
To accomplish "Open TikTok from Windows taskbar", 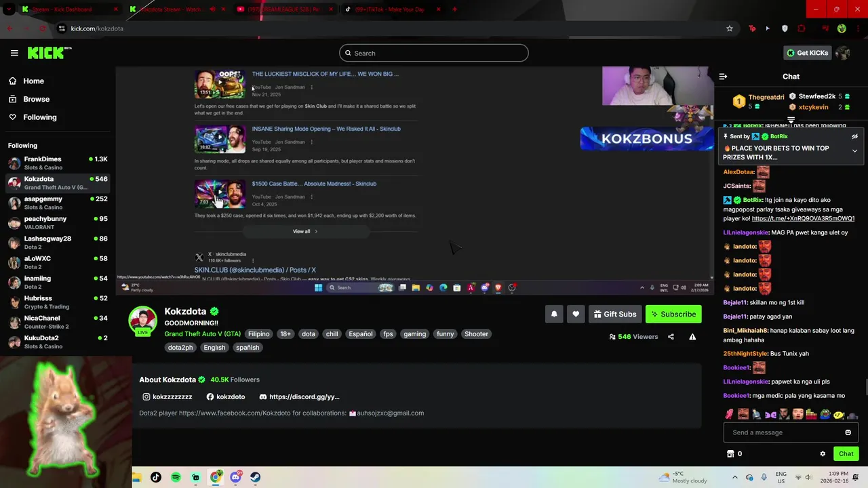I will point(156,477).
